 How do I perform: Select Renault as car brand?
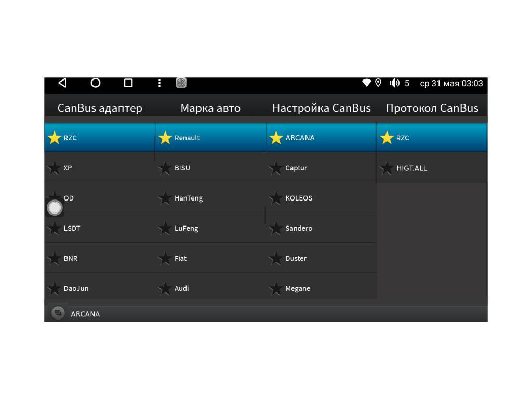coord(211,138)
